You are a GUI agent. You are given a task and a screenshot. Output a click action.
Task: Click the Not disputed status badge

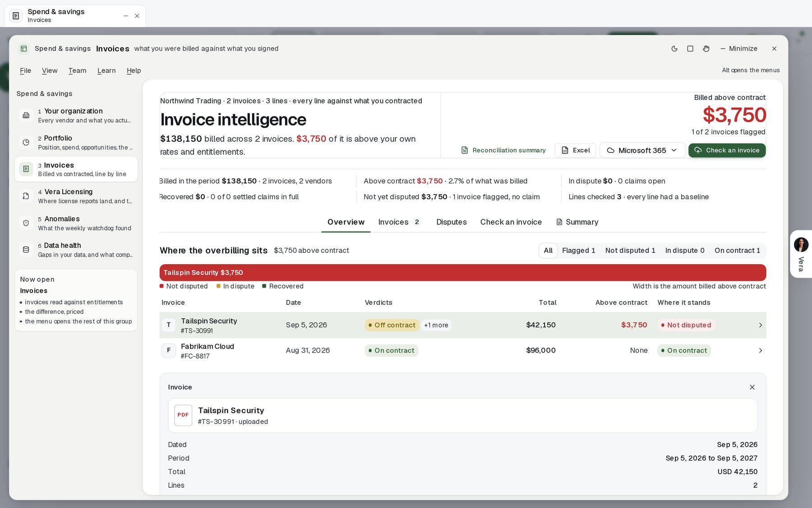686,325
